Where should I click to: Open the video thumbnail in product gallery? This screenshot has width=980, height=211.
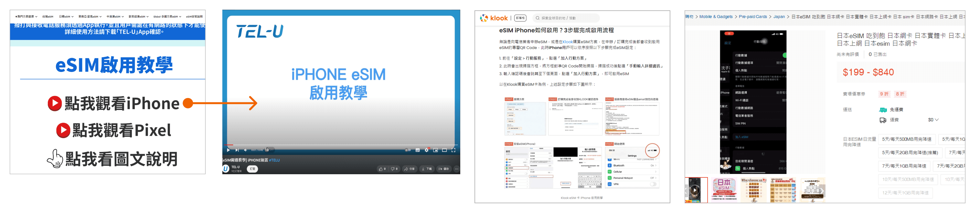(x=696, y=190)
